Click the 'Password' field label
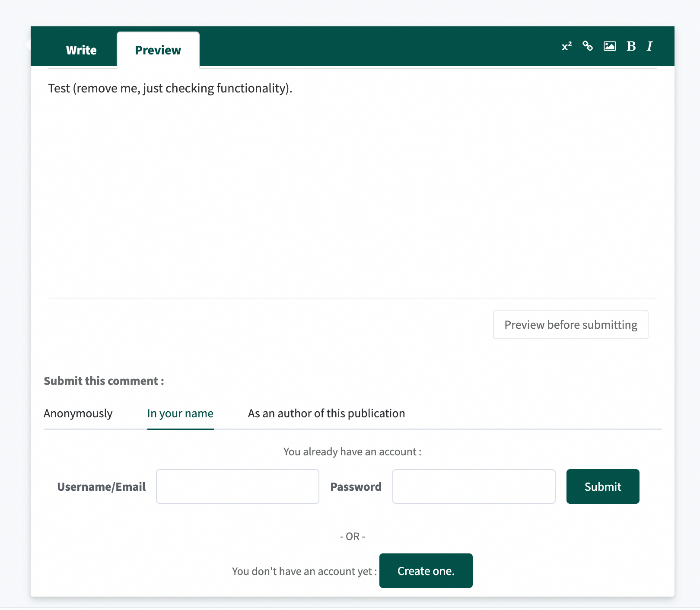This screenshot has width=700, height=610. [356, 487]
